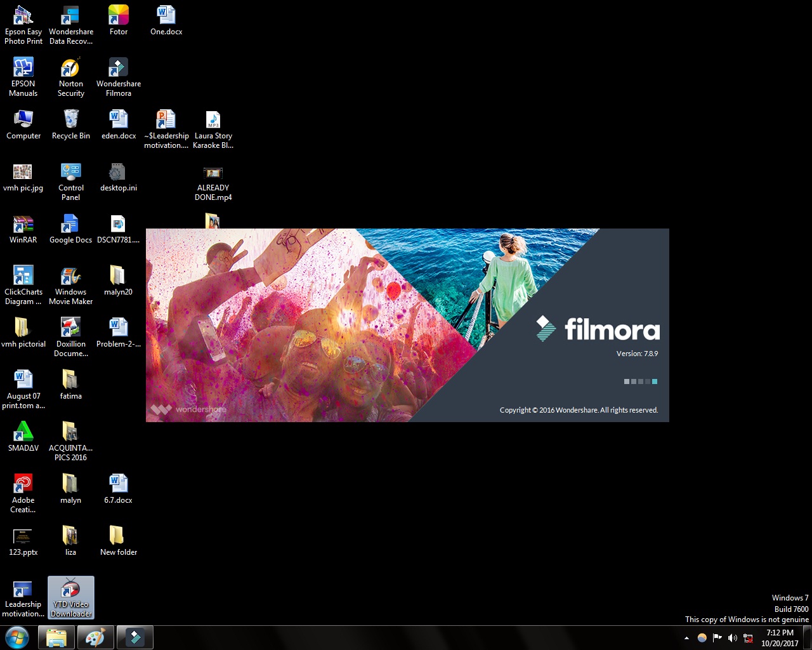Select the vmh pictorial folder
The image size is (812, 650).
click(23, 333)
